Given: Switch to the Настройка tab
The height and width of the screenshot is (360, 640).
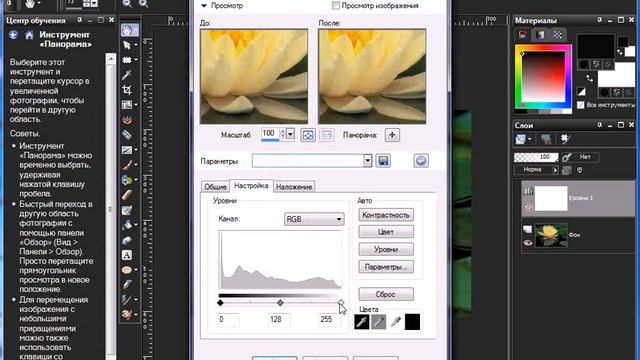Looking at the screenshot, I should [x=251, y=186].
